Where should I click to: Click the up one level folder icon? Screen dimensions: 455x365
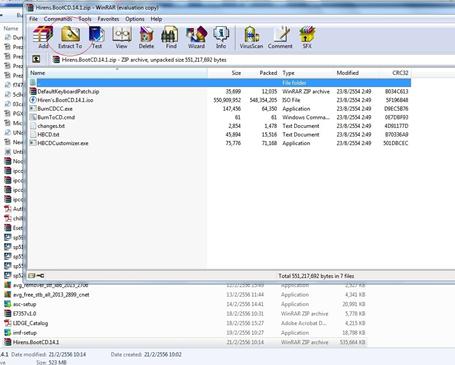pyautogui.click(x=36, y=59)
